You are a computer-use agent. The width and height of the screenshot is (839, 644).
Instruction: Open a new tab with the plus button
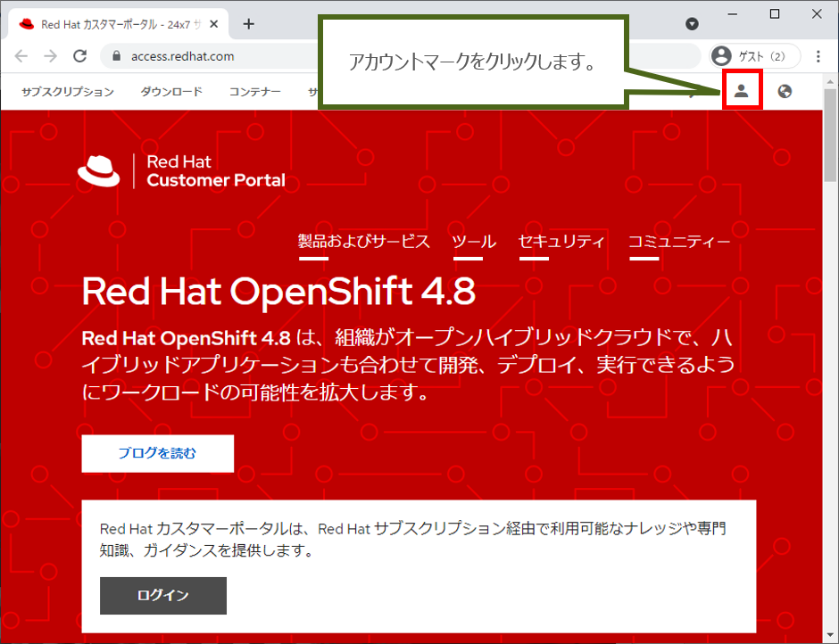tap(248, 24)
